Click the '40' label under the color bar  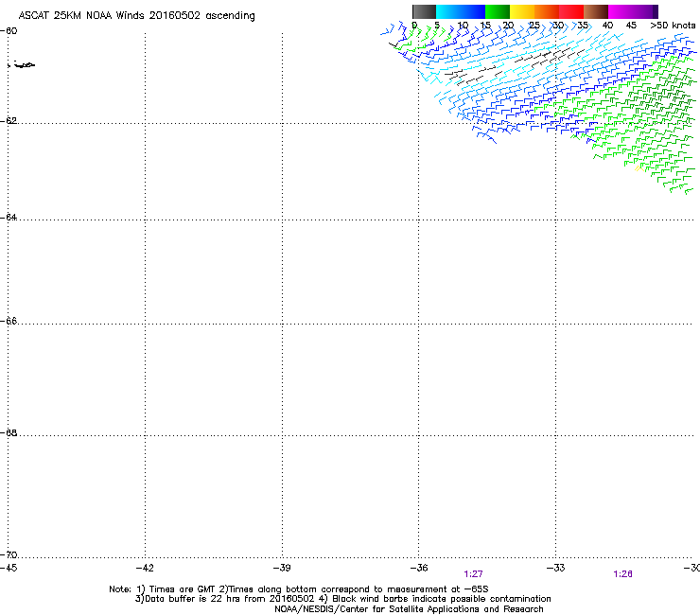[607, 26]
